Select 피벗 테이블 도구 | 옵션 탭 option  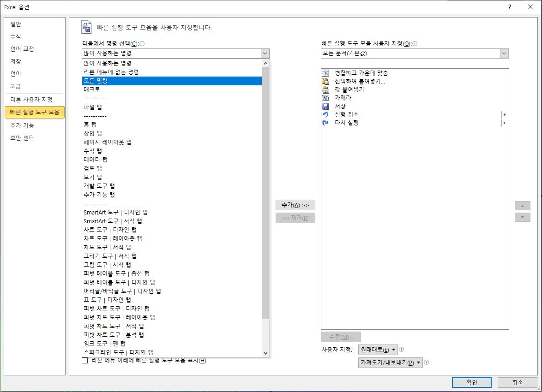pyautogui.click(x=172, y=273)
